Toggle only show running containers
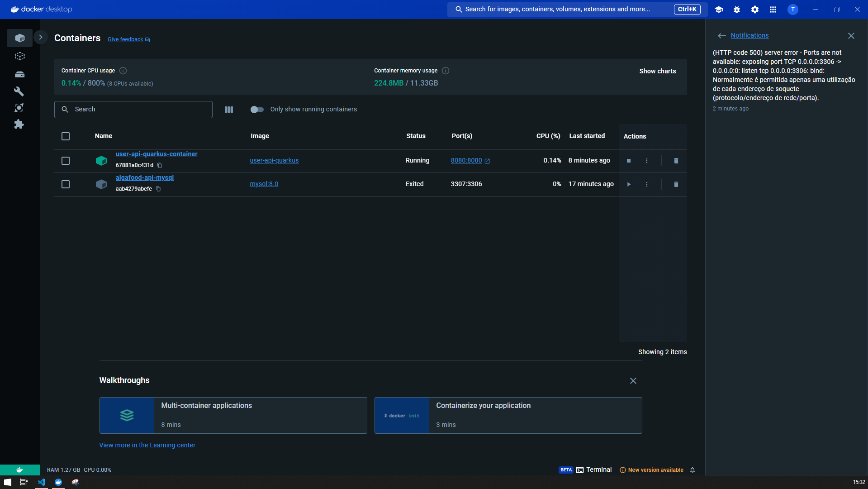Viewport: 868px width, 489px height. click(x=257, y=110)
